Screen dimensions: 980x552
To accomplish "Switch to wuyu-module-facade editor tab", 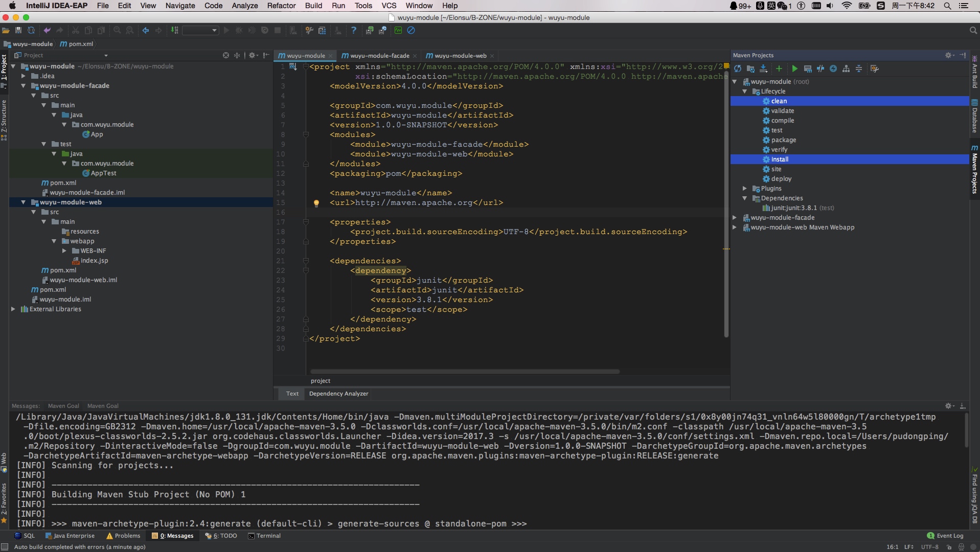I will [379, 56].
